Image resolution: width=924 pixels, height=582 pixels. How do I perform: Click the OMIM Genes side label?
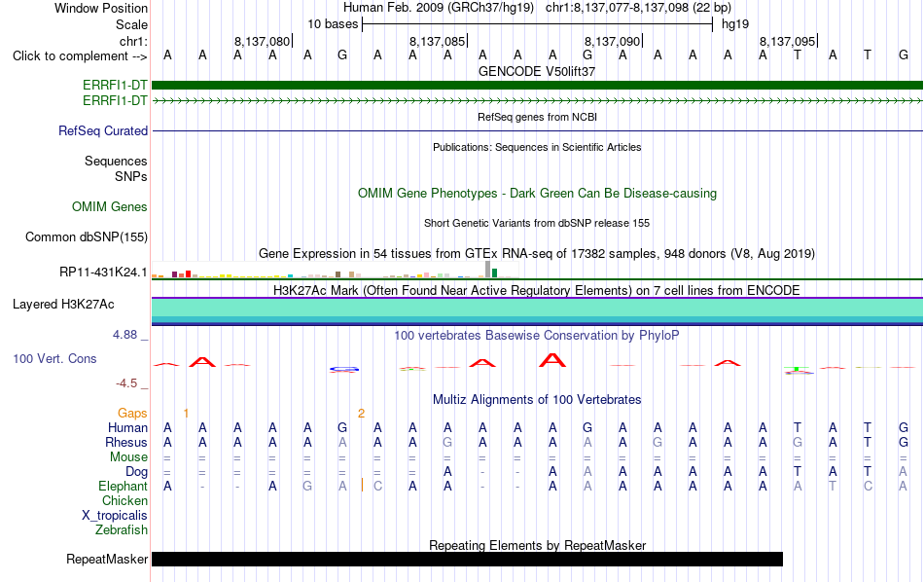(110, 207)
